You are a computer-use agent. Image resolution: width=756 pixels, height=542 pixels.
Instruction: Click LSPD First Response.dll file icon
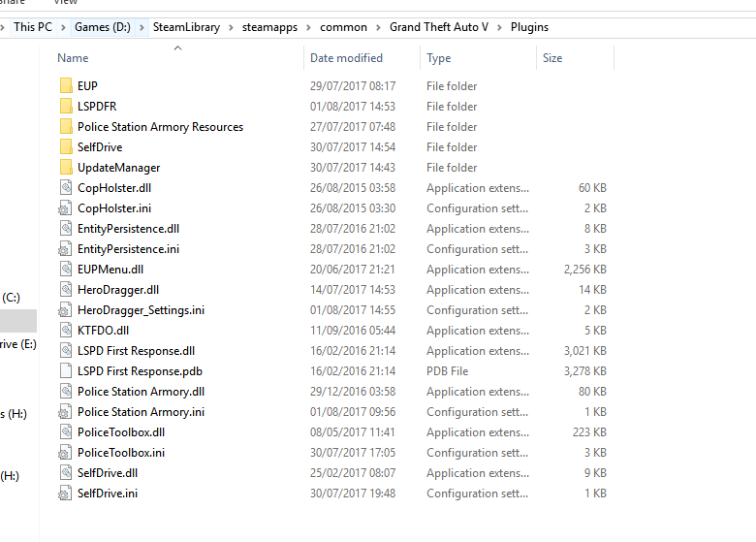pyautogui.click(x=66, y=351)
